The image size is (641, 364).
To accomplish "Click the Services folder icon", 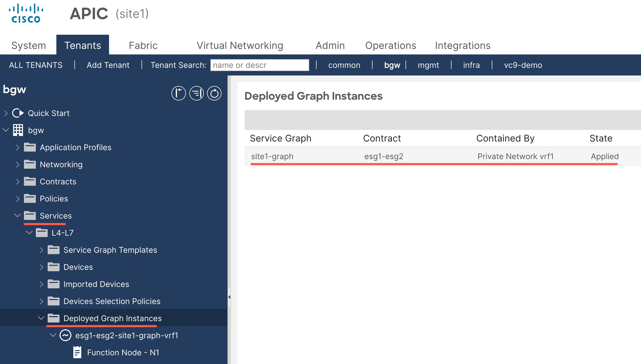I will click(30, 216).
